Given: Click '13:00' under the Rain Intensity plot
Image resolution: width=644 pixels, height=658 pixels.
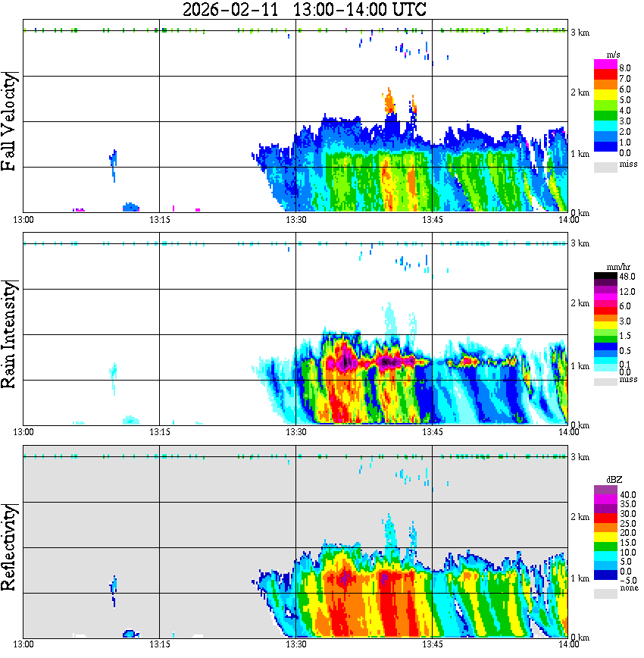Looking at the screenshot, I should [x=23, y=432].
